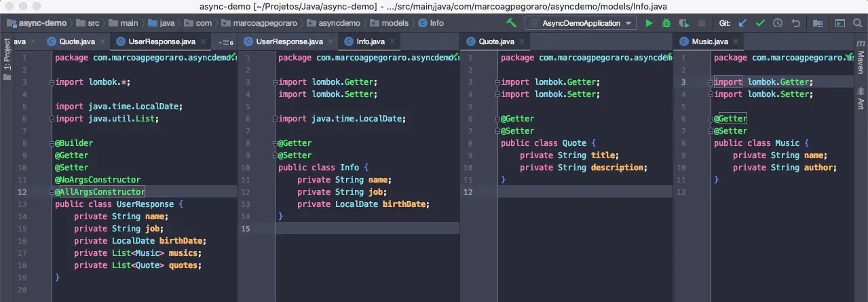Viewport: 868px width, 302px height.
Task: Click the main breadcrumb folder
Action: (x=124, y=23)
